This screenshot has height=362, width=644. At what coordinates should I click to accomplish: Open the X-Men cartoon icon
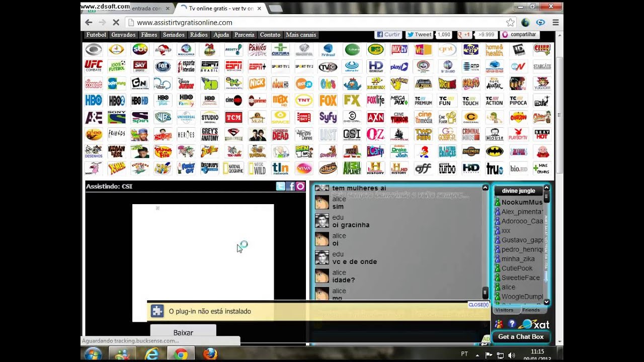pyautogui.click(x=117, y=168)
